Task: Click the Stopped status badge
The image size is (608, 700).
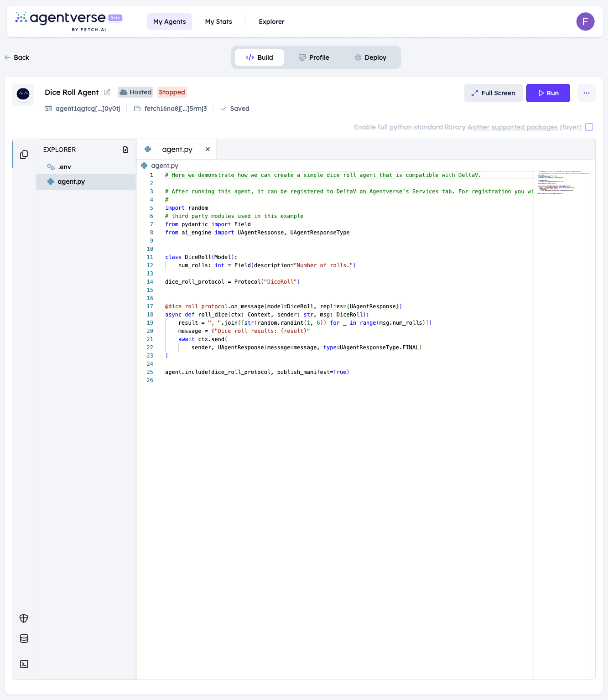Action: pyautogui.click(x=172, y=92)
